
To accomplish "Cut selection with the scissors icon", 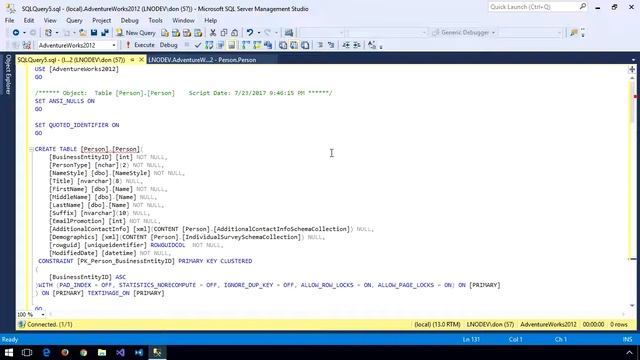I will (x=213, y=33).
